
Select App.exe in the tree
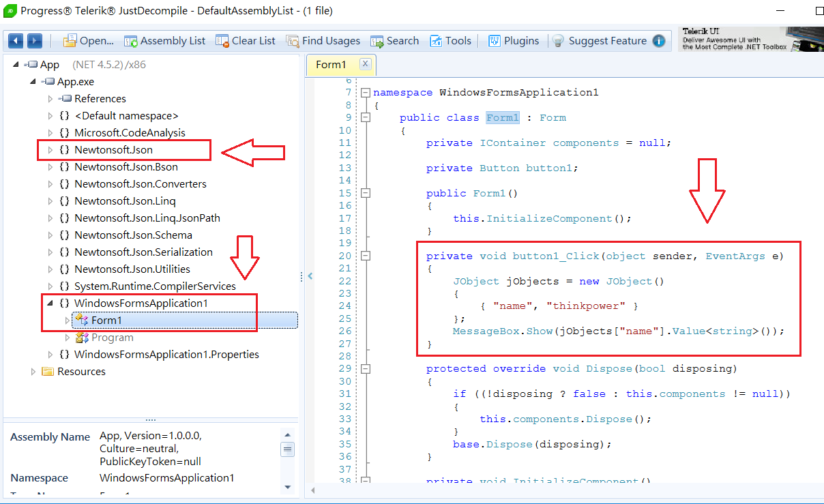click(x=76, y=82)
